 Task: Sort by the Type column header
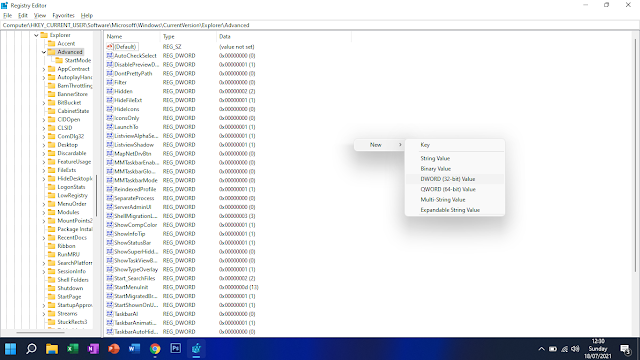pyautogui.click(x=188, y=36)
